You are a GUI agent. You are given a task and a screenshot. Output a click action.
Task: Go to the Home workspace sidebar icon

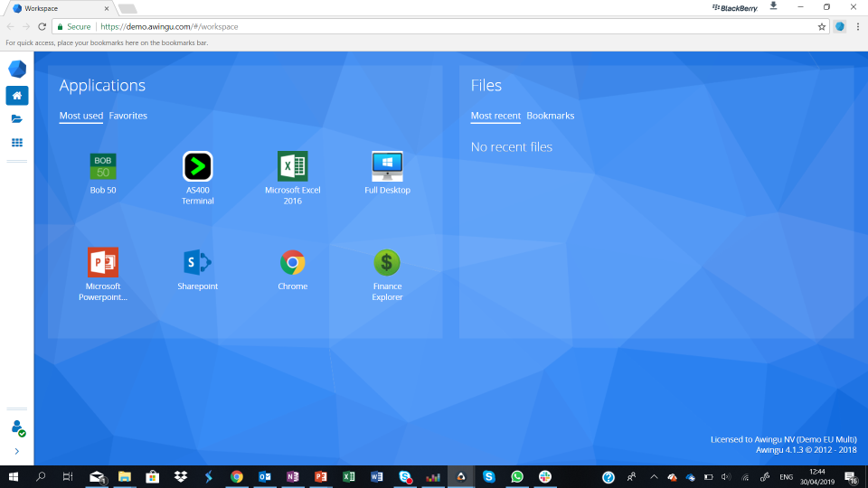(17, 96)
